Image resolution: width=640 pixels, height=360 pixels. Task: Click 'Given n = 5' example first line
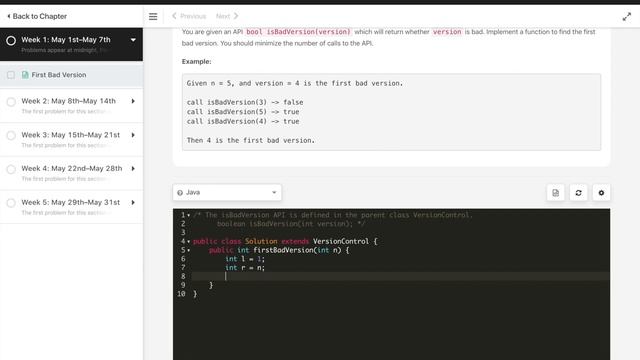(x=295, y=83)
